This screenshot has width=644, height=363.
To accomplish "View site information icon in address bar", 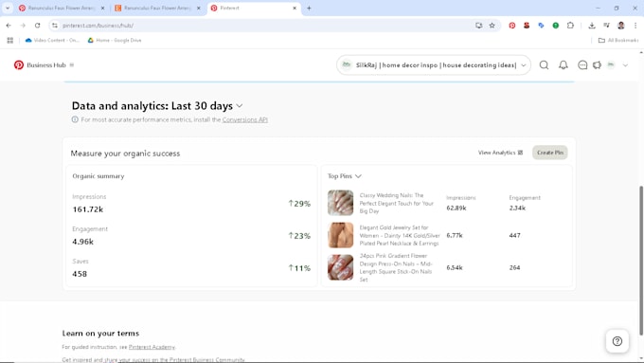I will click(x=55, y=26).
